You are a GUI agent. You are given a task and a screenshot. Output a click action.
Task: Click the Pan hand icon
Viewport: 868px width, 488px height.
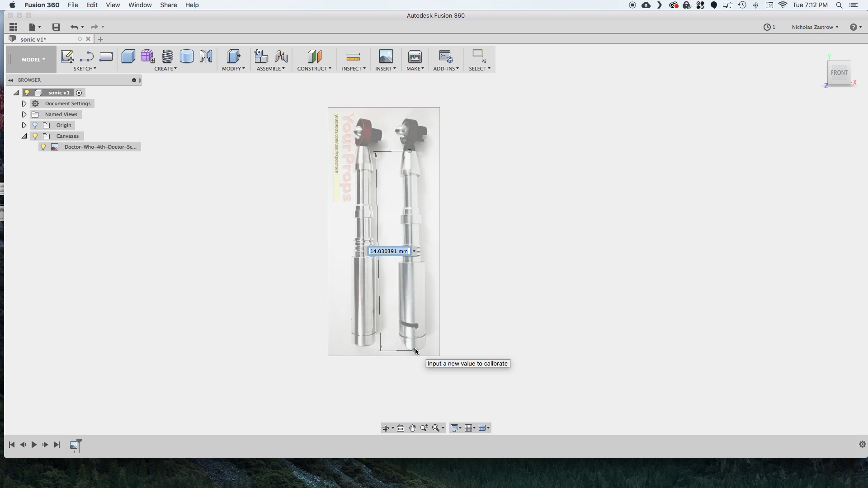412,428
